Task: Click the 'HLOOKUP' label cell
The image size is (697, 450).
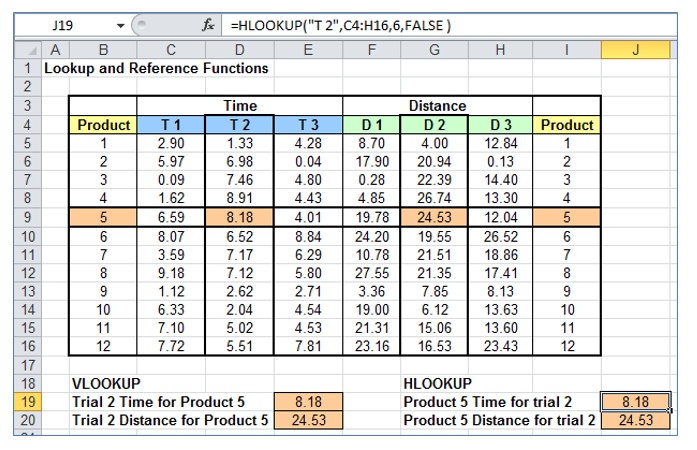Action: point(437,383)
